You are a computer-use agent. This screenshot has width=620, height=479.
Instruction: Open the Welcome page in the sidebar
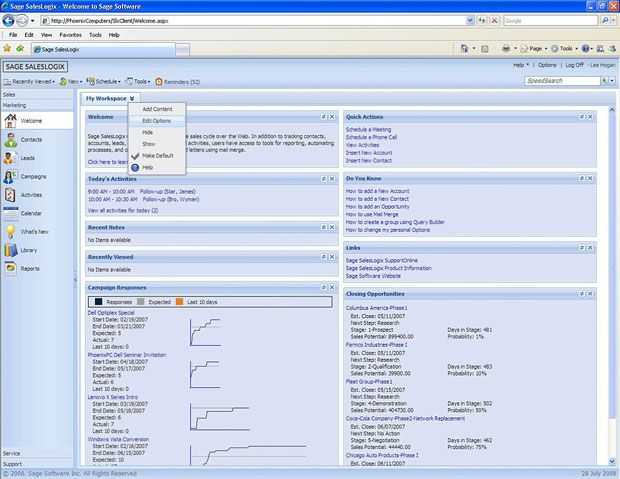tap(37, 121)
